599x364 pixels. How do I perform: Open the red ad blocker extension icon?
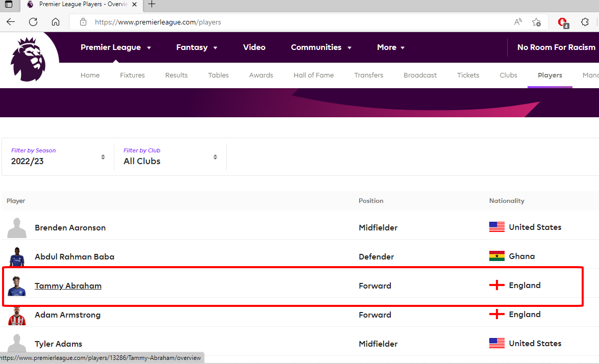click(x=563, y=22)
